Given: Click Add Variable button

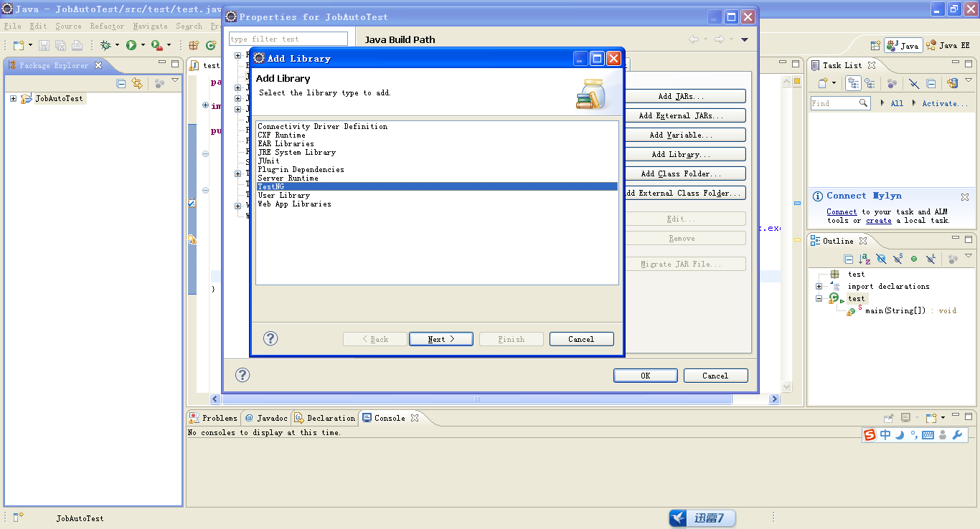Looking at the screenshot, I should click(x=681, y=135).
